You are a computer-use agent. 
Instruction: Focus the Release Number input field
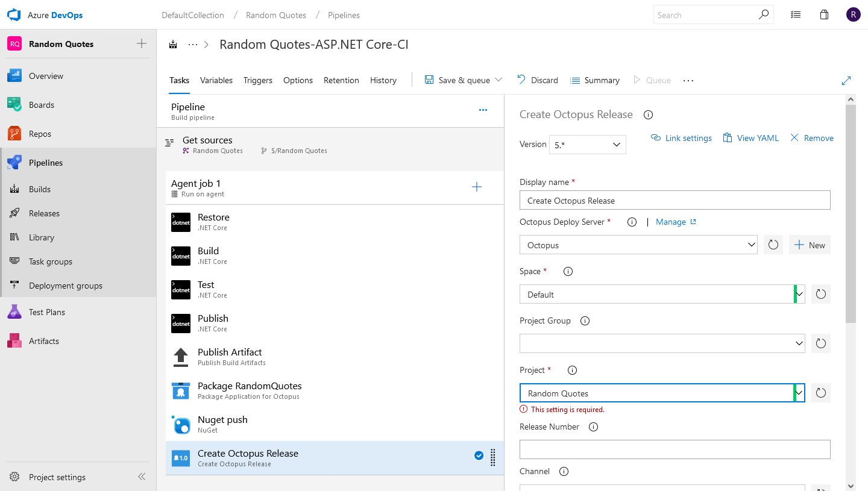tap(675, 449)
